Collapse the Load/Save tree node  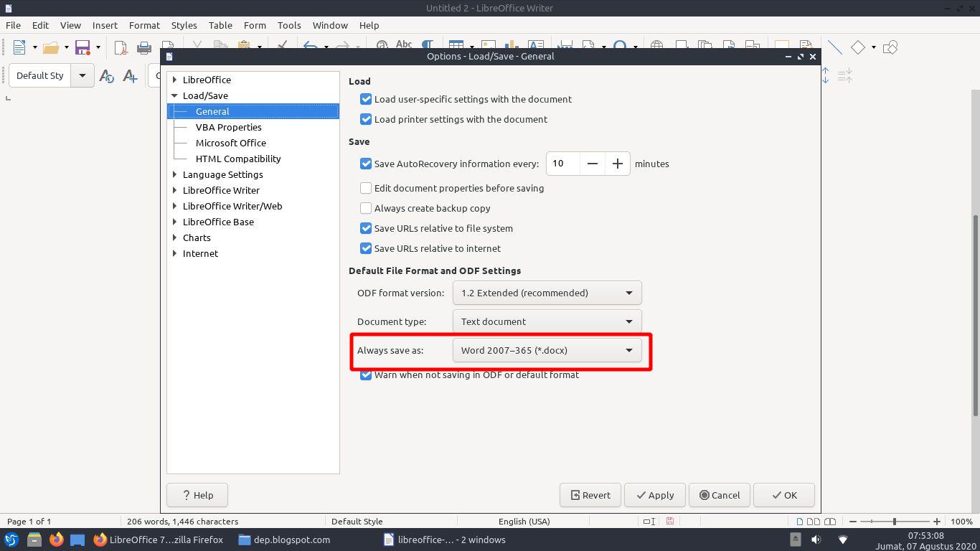pos(174,95)
